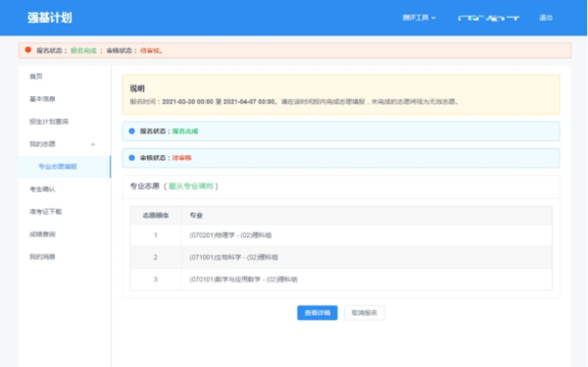The image size is (588, 367).
Task: Click the blue info icon beside 审核状态
Action: [x=131, y=158]
